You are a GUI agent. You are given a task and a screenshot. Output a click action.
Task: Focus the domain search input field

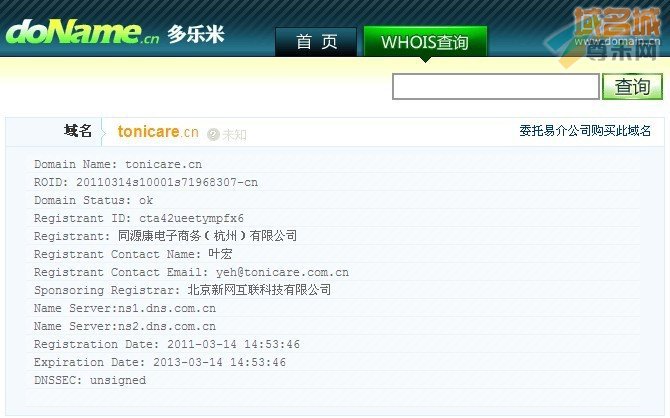[x=496, y=86]
